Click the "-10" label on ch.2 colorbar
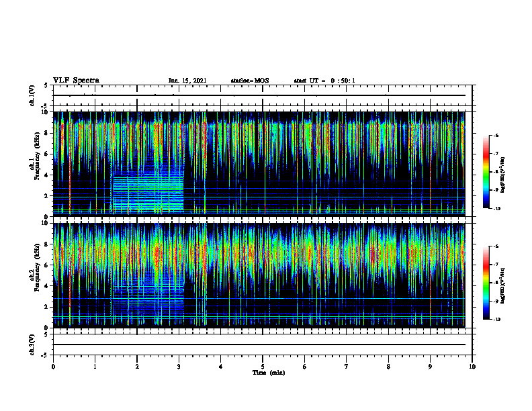Screen dimensions: 532x411 click(x=496, y=320)
